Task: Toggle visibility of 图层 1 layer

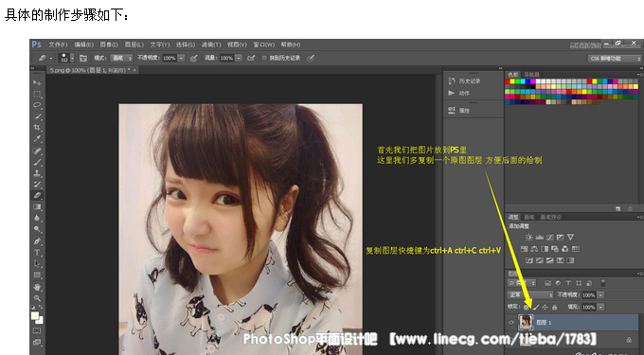Action: click(x=511, y=323)
